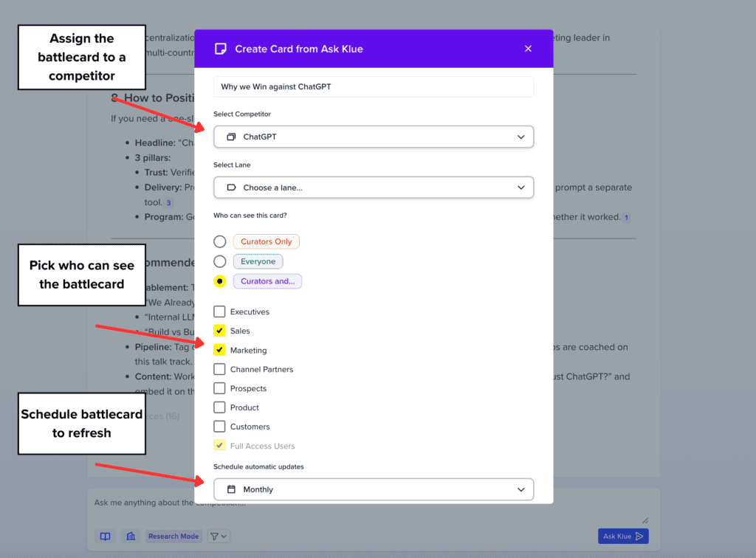Open the Schedule automatic updates Monthly dropdown
The width and height of the screenshot is (756, 558).
tap(374, 489)
